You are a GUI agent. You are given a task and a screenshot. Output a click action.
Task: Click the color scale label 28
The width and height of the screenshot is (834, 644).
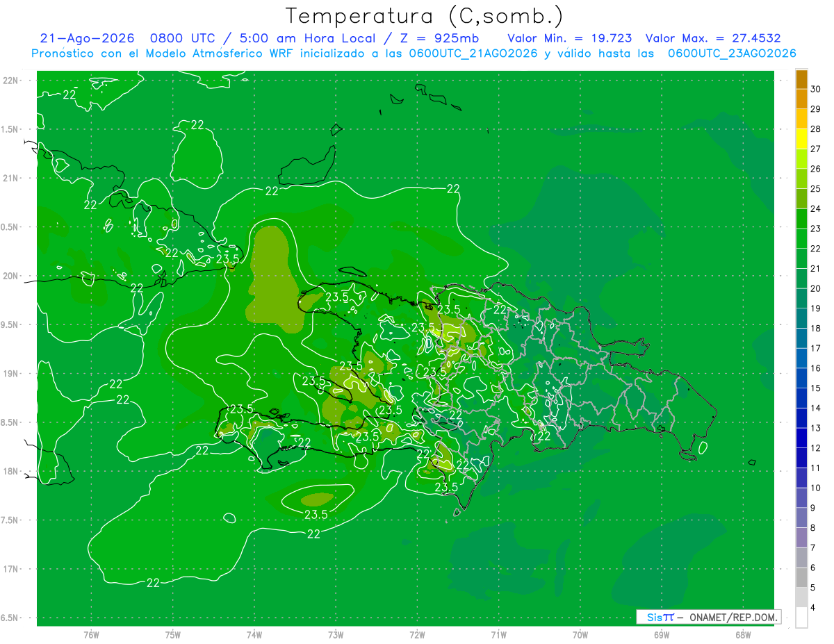click(816, 129)
